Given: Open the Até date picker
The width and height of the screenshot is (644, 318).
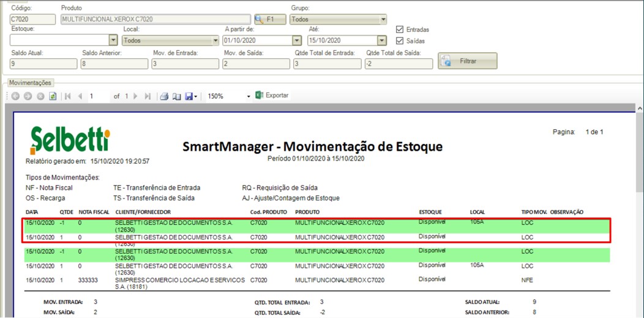Looking at the screenshot, I should 382,40.
